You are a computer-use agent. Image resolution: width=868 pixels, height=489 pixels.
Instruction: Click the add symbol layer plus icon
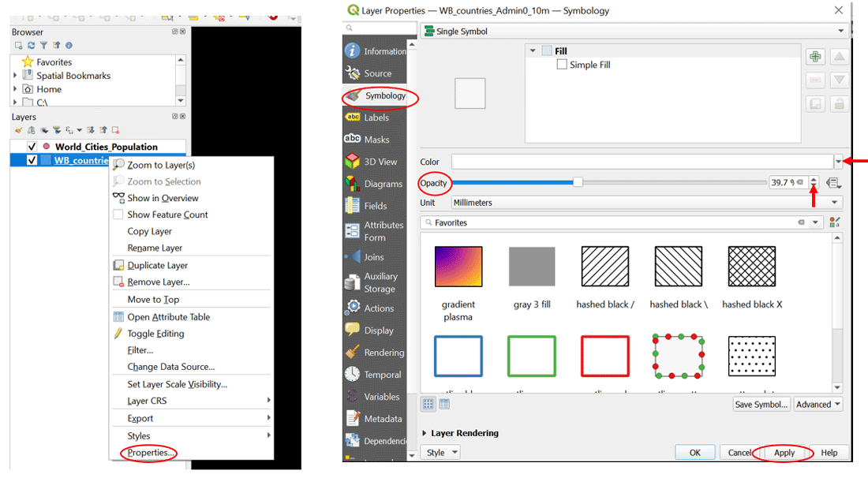[x=815, y=57]
